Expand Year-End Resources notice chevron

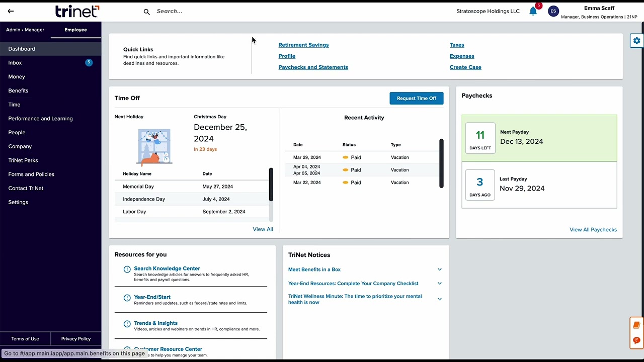click(439, 283)
